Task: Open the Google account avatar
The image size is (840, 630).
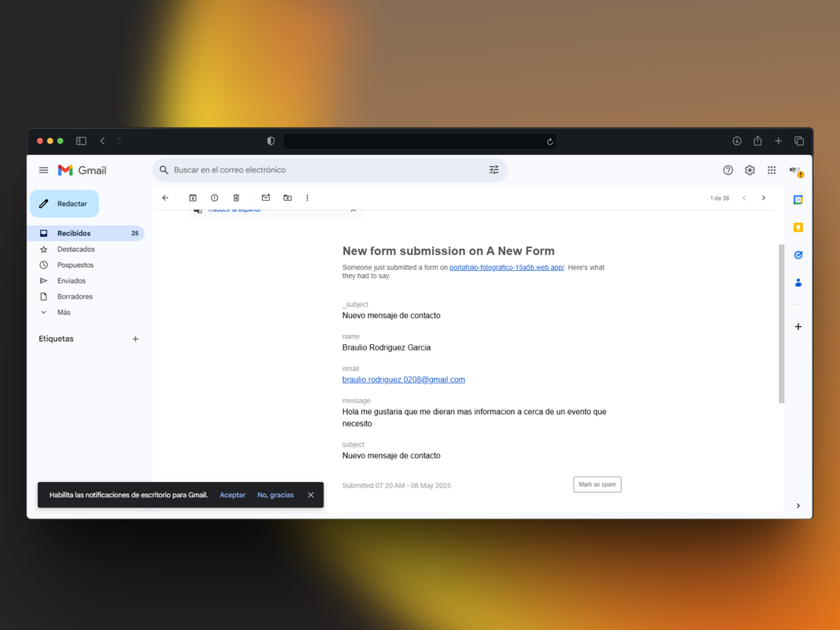Action: (796, 171)
